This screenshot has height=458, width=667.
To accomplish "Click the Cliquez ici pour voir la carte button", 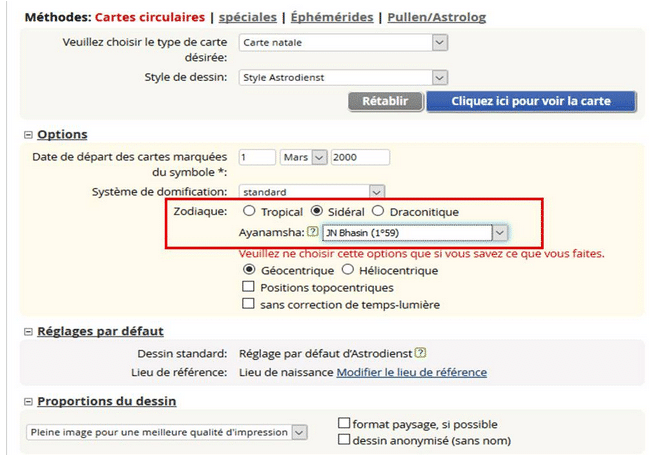I will click(531, 101).
